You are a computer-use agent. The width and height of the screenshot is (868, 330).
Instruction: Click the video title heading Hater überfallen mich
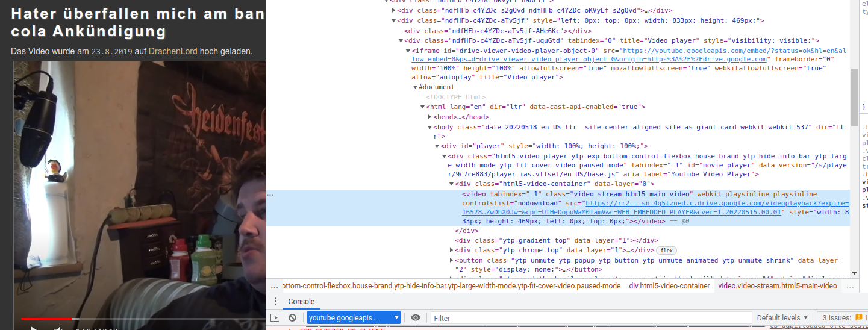137,22
